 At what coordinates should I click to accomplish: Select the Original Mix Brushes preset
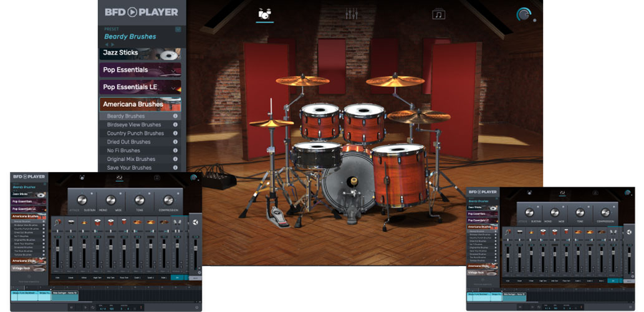[131, 159]
